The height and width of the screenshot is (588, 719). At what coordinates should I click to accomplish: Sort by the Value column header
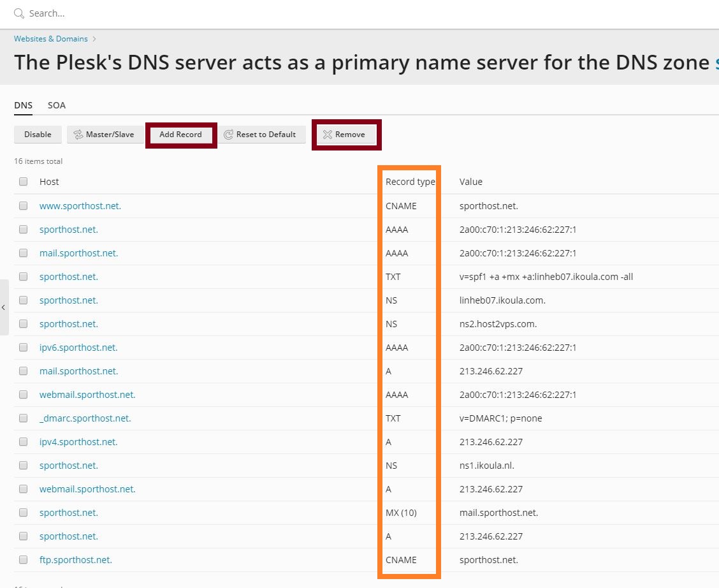point(471,182)
